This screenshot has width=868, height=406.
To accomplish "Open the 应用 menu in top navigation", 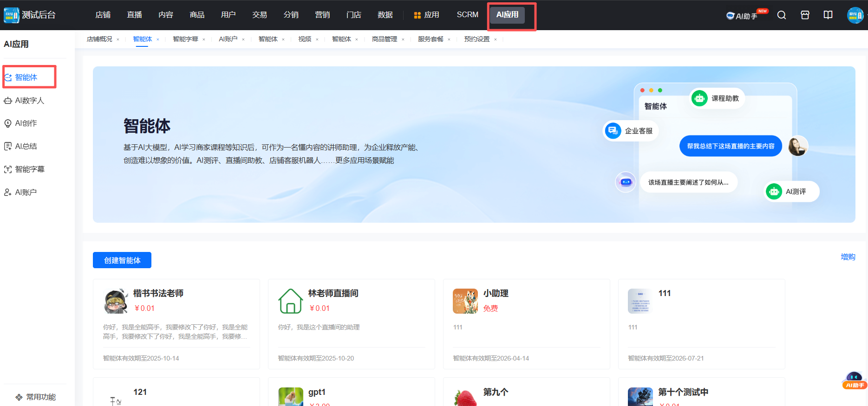I will click(426, 15).
